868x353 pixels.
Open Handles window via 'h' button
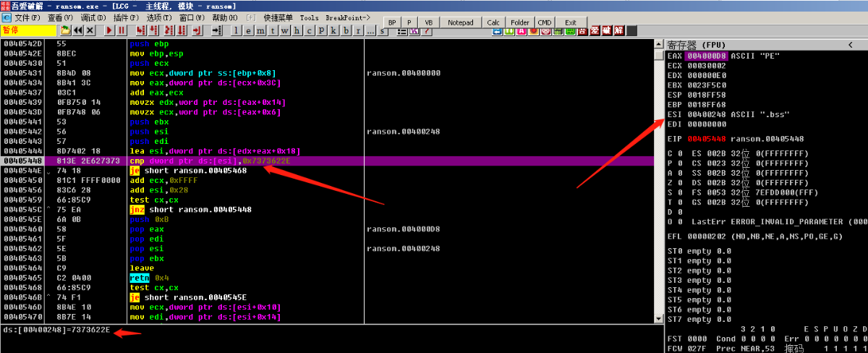(x=297, y=30)
